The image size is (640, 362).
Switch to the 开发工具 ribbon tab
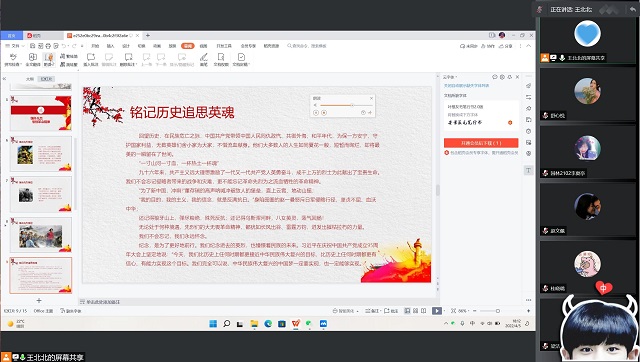[x=224, y=46]
